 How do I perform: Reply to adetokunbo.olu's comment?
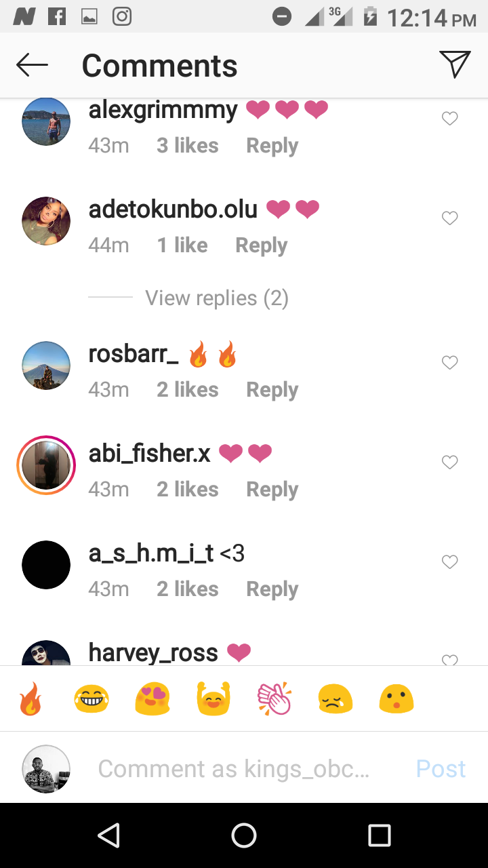pyautogui.click(x=262, y=245)
